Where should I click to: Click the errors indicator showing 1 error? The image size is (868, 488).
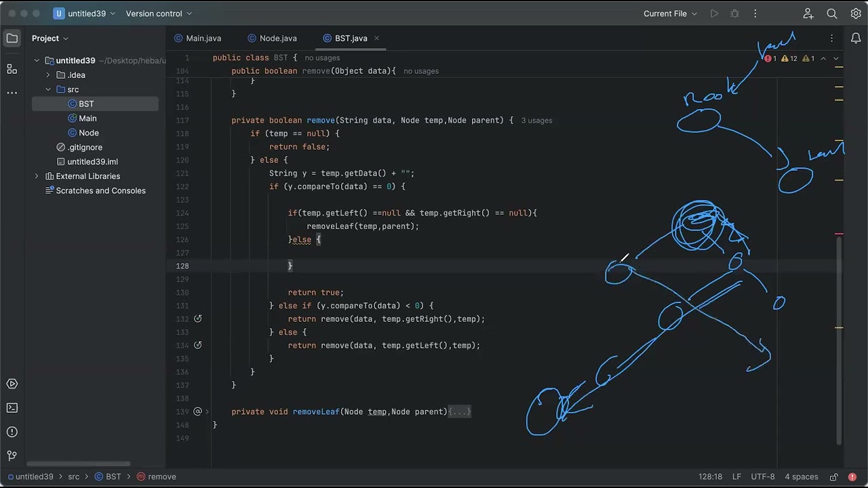point(771,59)
